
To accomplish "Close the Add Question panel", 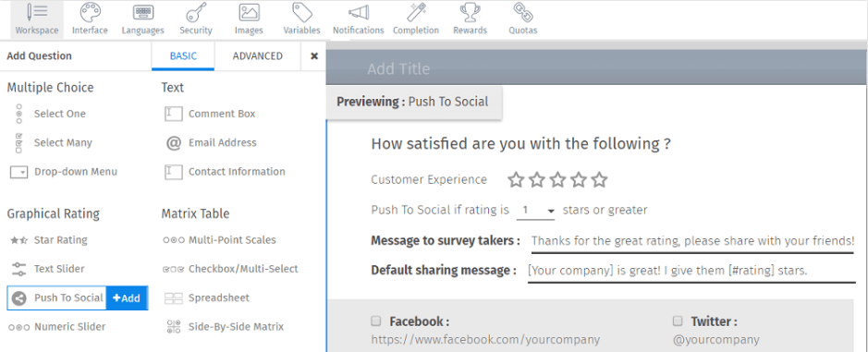I will pos(314,56).
